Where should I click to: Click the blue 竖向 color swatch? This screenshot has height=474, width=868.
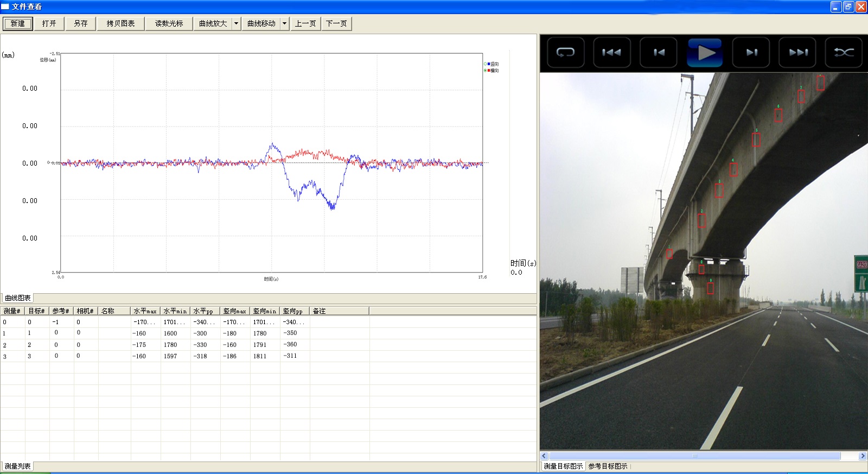(489, 64)
